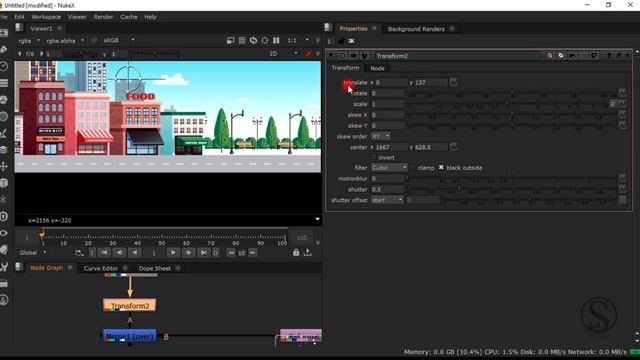Click the shutter slider track

click(512, 189)
